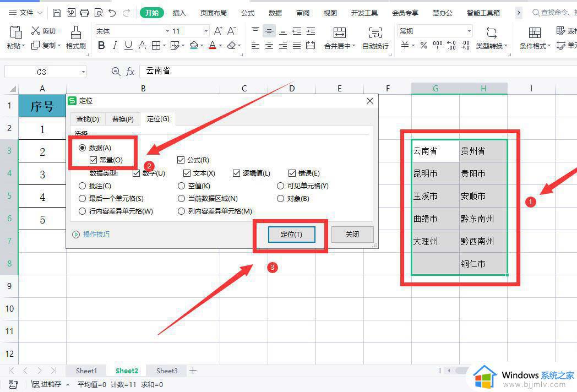
Task: Toggle Bold formatting
Action: 101,45
